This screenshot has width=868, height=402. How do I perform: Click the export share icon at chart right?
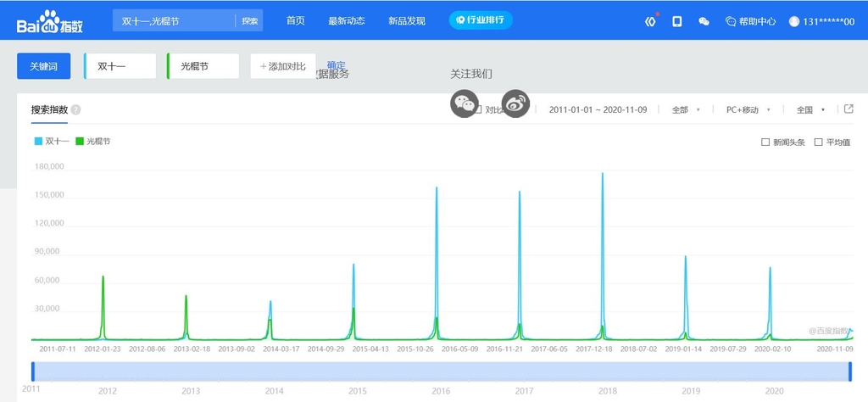pos(849,109)
